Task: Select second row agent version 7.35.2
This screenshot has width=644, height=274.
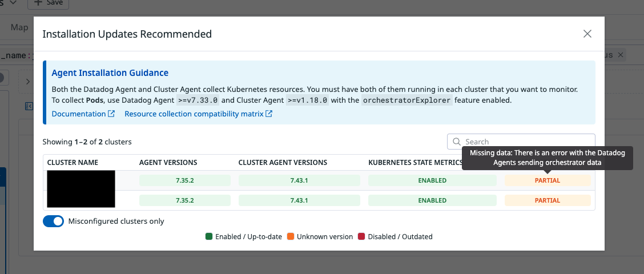Action: (x=185, y=200)
